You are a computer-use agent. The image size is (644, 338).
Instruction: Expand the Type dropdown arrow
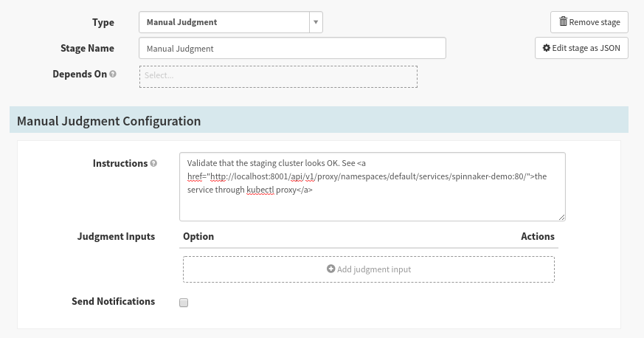[316, 22]
